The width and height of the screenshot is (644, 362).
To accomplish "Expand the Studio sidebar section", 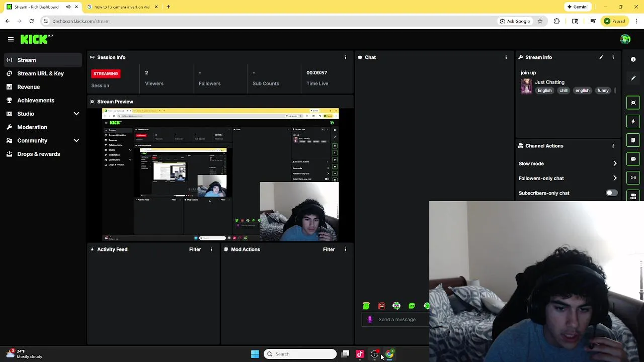I will coord(76,114).
